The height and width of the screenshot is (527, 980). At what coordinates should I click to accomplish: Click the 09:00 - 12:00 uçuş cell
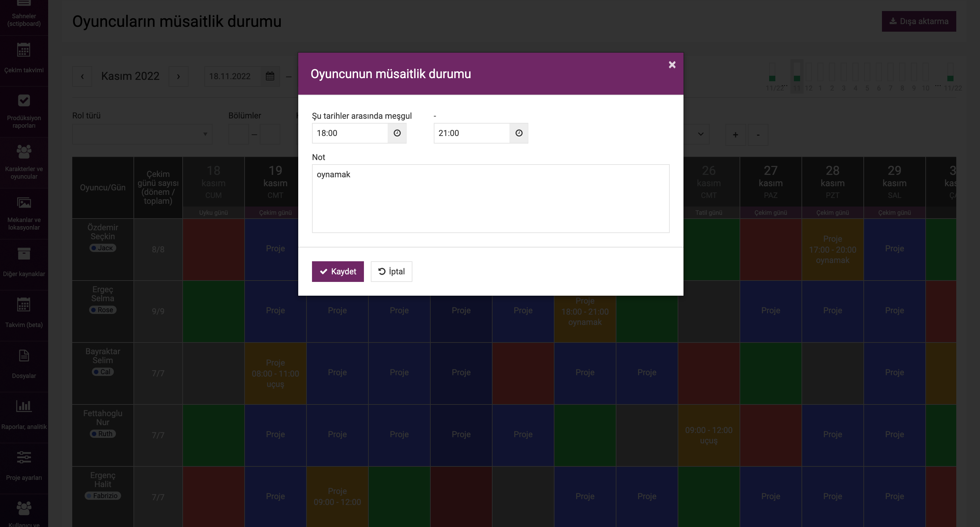pyautogui.click(x=708, y=435)
